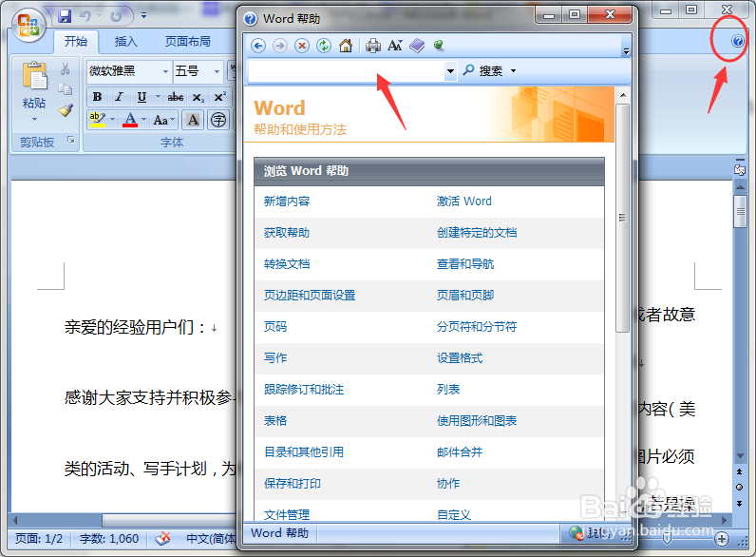
Task: Stop loading in Help viewer
Action: click(302, 46)
